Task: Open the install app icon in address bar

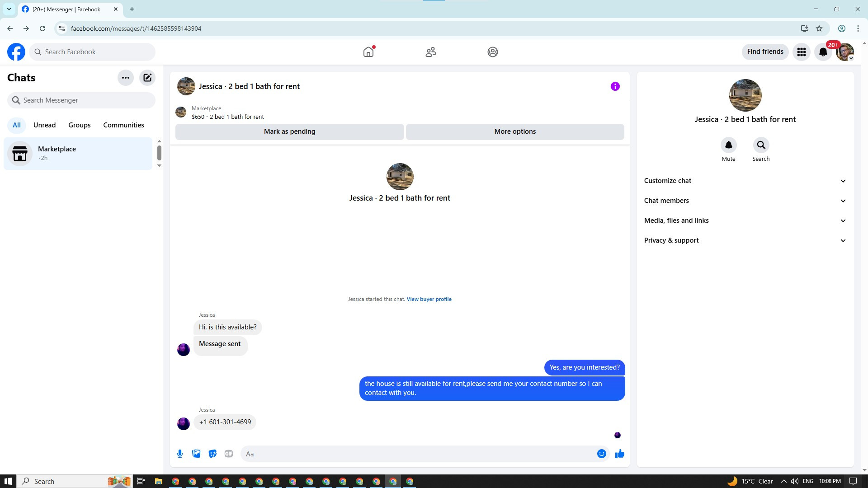Action: click(x=805, y=28)
